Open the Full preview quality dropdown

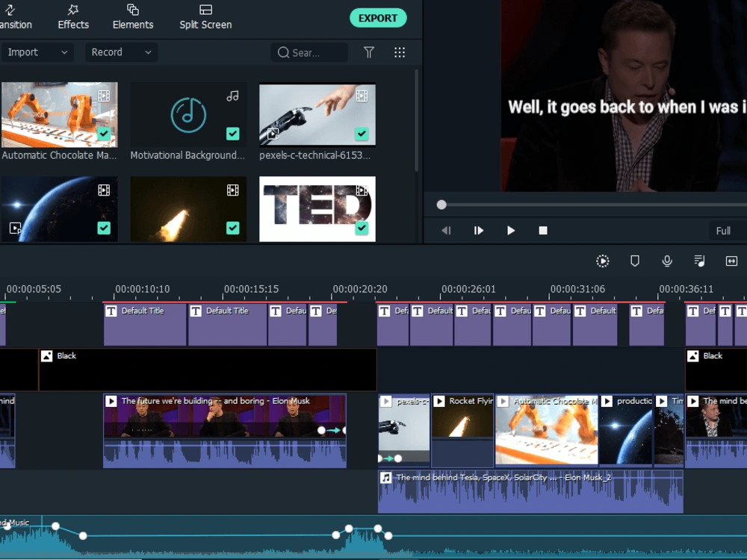click(x=728, y=231)
